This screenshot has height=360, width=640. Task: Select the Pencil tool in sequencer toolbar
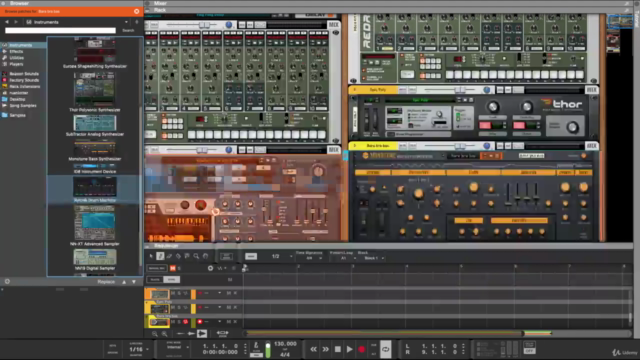tap(160, 256)
